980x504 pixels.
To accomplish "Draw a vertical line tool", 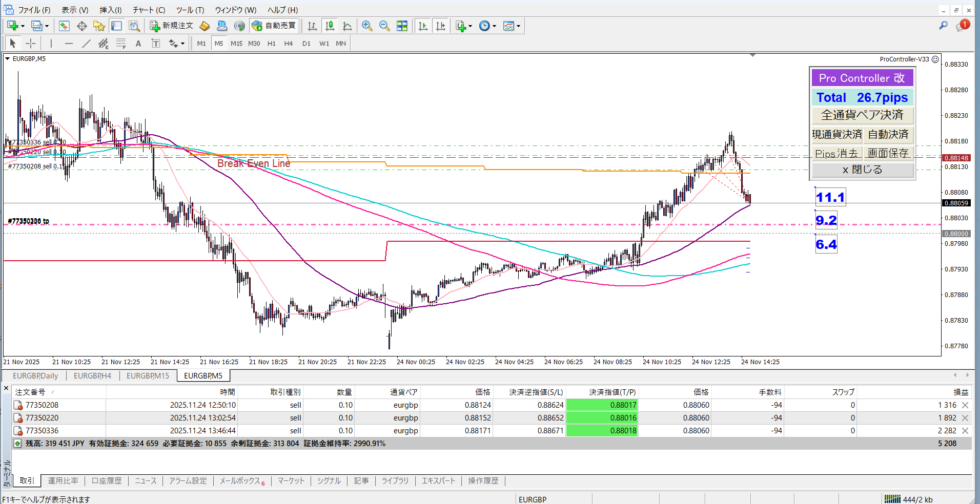I will click(51, 44).
